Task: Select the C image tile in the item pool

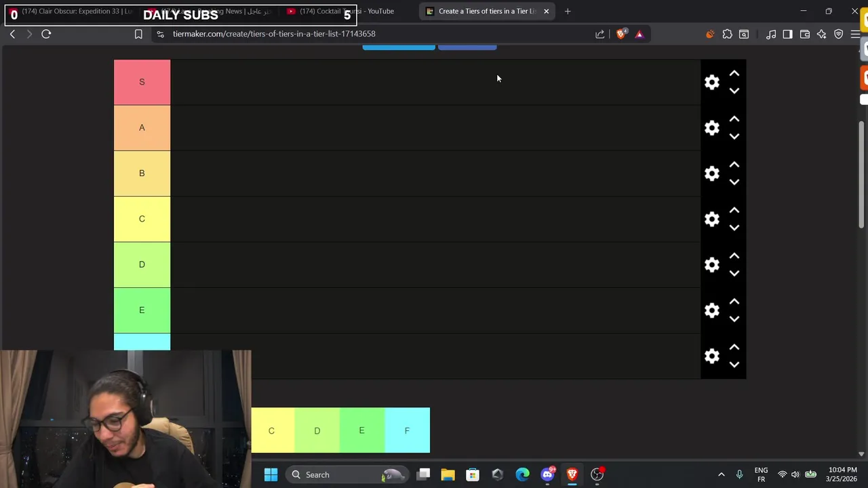Action: (x=273, y=430)
